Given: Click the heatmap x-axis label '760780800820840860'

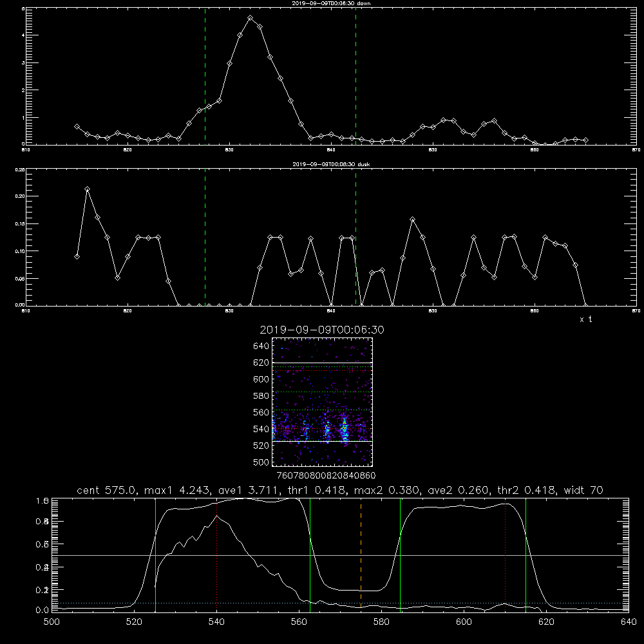Looking at the screenshot, I should point(327,476).
